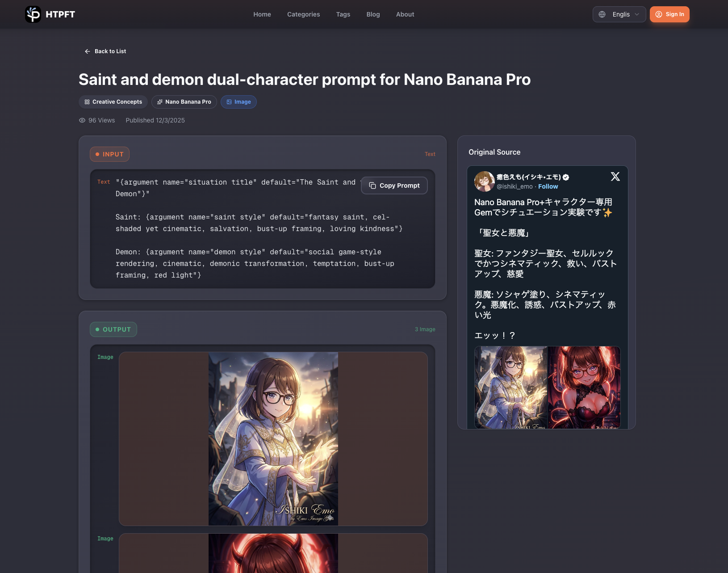Click the 'Original Source' heading
This screenshot has width=728, height=573.
point(494,152)
